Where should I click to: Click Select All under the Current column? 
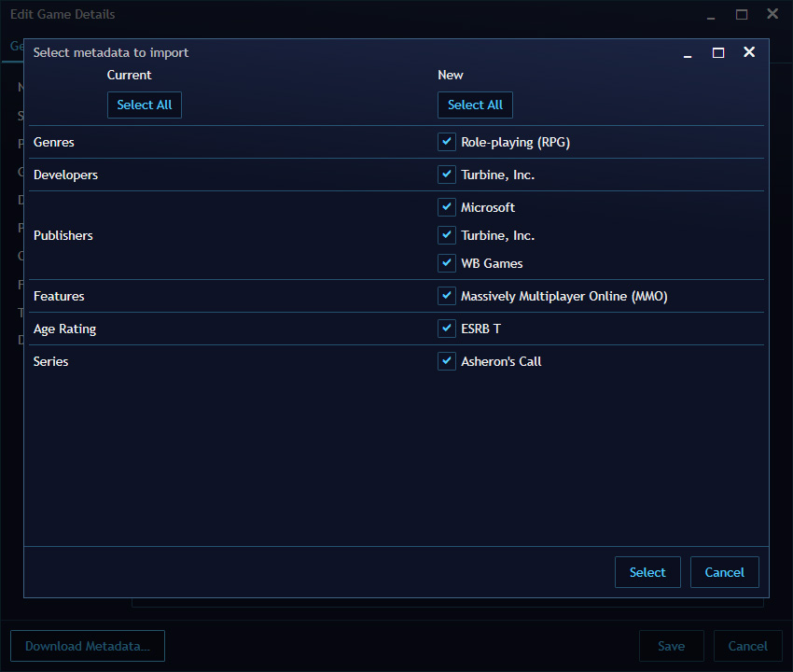[145, 105]
